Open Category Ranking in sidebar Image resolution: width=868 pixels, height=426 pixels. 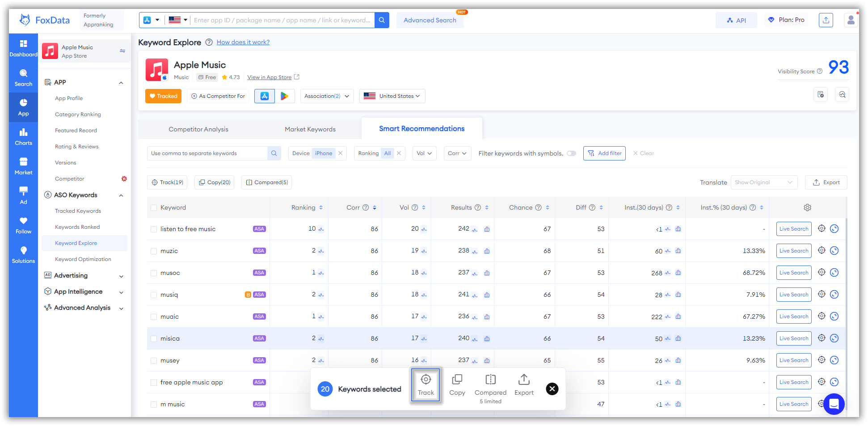click(x=78, y=114)
